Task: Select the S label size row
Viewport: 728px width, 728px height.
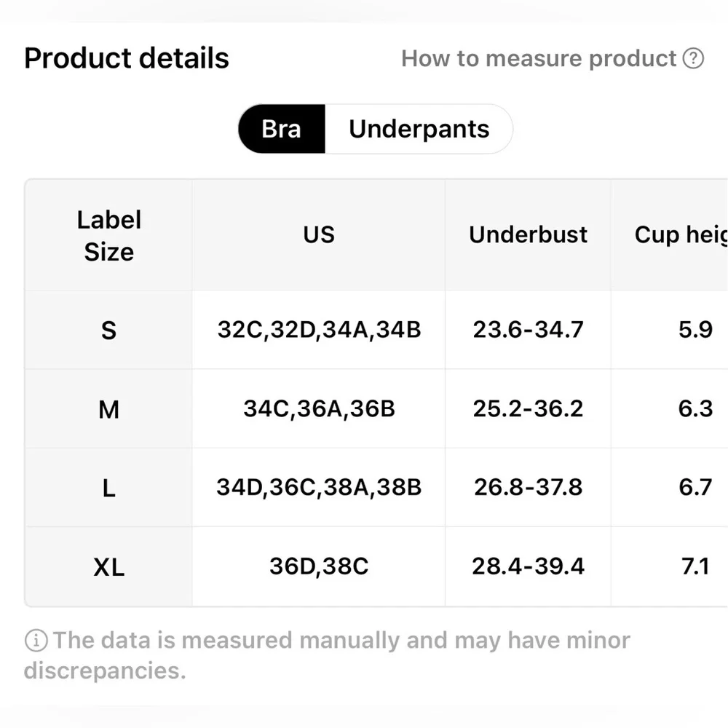Action: point(108,331)
